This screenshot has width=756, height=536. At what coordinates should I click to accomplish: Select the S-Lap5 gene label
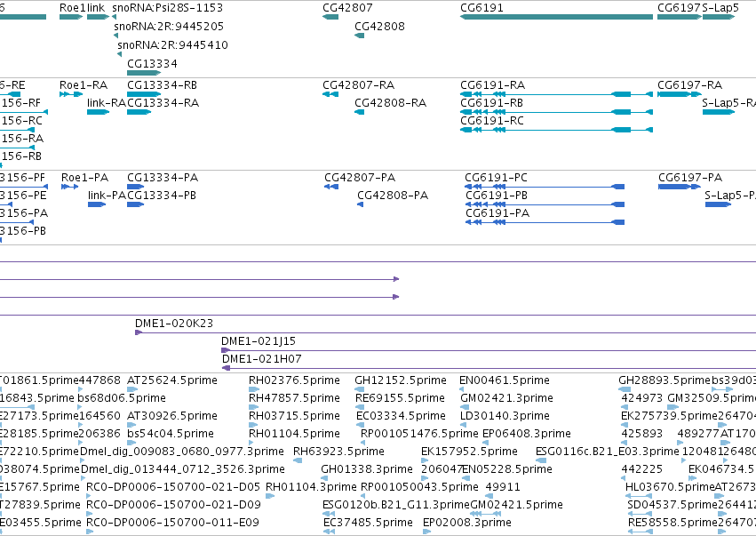[720, 8]
